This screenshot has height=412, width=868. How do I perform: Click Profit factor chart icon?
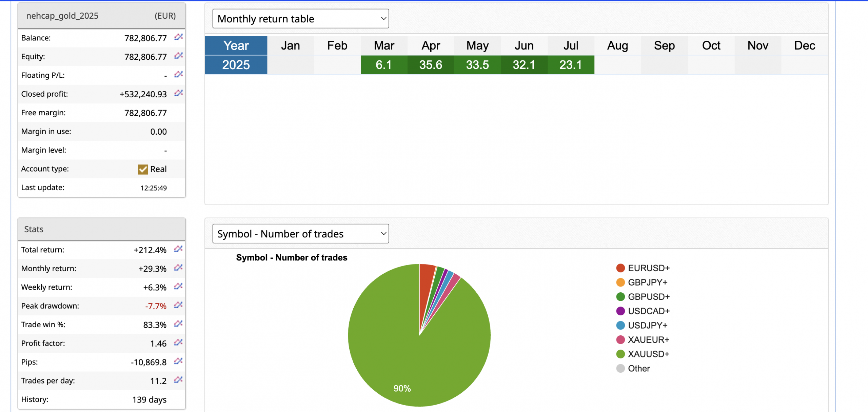[178, 342]
